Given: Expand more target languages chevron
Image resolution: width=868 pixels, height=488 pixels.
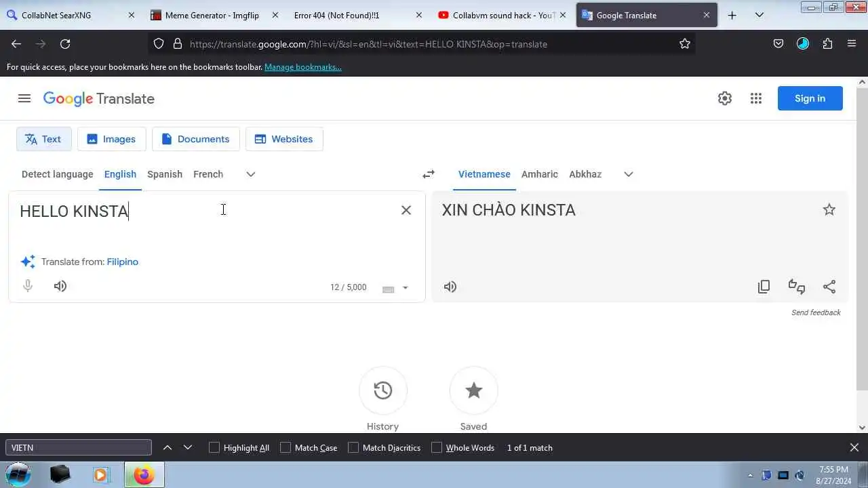Looking at the screenshot, I should click(x=629, y=174).
